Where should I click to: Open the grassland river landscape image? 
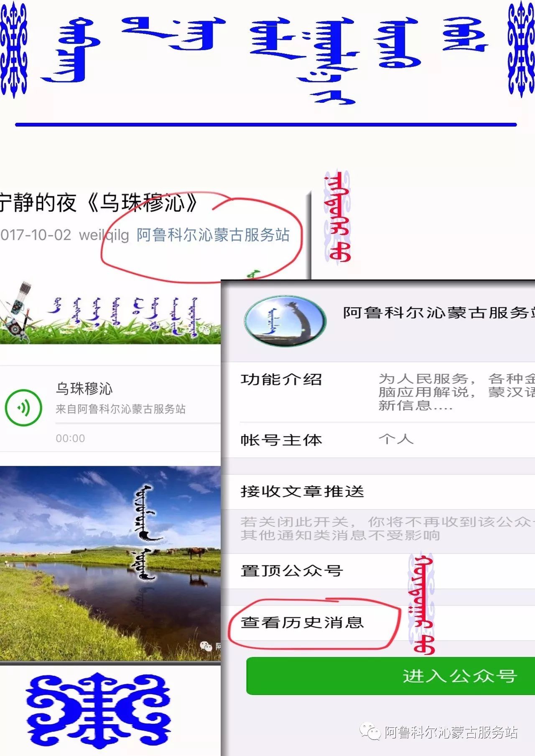coord(110,563)
